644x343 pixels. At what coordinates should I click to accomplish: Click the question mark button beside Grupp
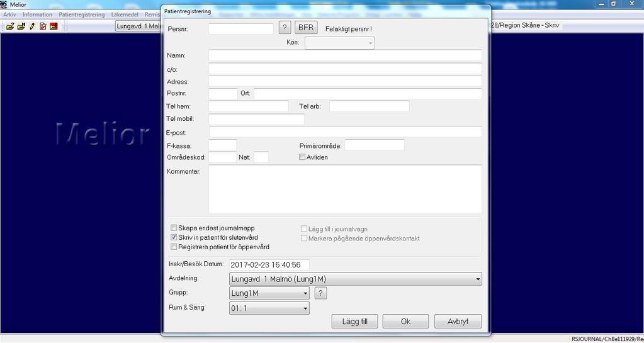321,293
